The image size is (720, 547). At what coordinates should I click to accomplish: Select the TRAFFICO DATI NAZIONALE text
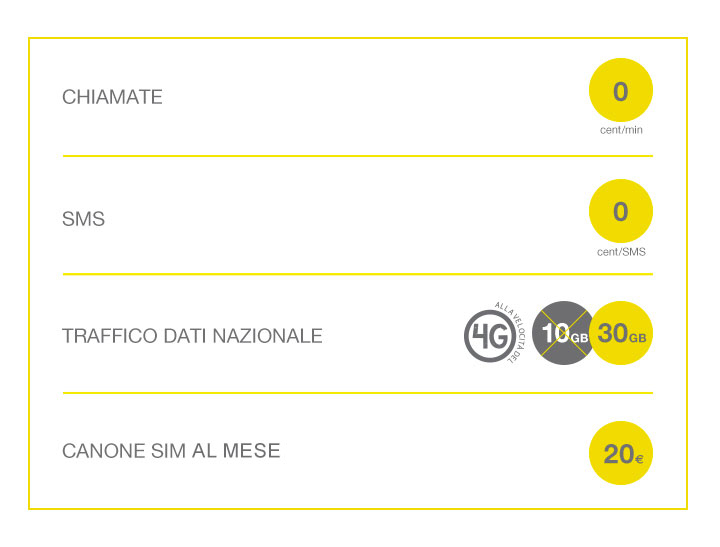tap(192, 336)
